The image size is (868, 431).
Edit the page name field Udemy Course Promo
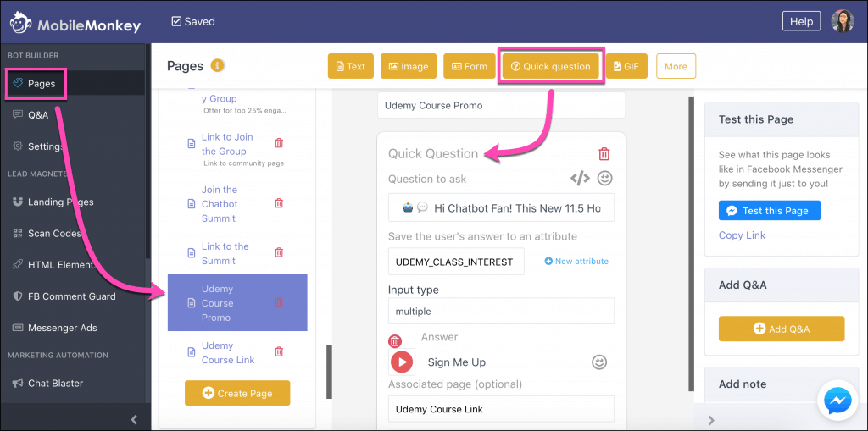tap(501, 105)
